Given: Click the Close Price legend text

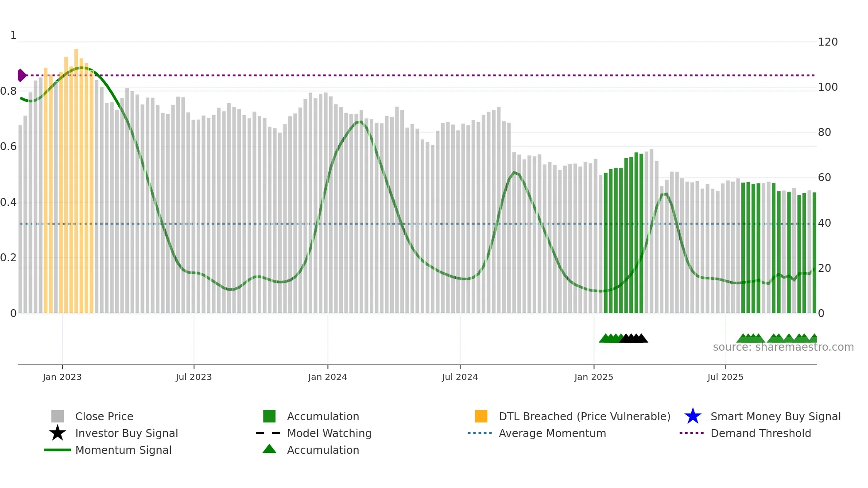Looking at the screenshot, I should (x=104, y=416).
